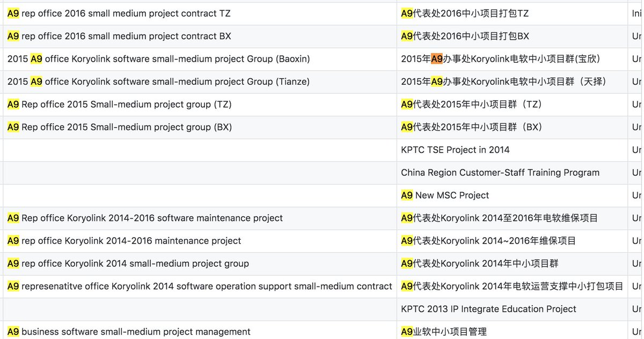
Task: Click cell 'A9代表处2015年中小项目群（BX）'
Action: (513, 127)
